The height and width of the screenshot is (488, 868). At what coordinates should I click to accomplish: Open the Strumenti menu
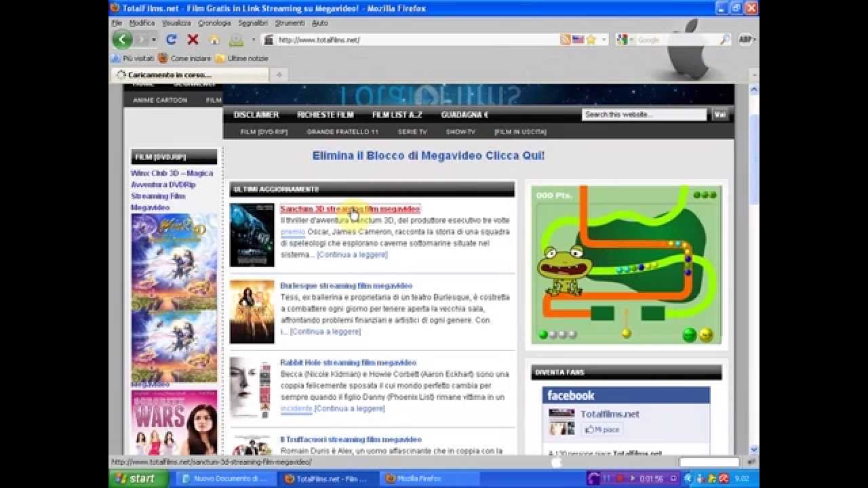click(x=290, y=22)
